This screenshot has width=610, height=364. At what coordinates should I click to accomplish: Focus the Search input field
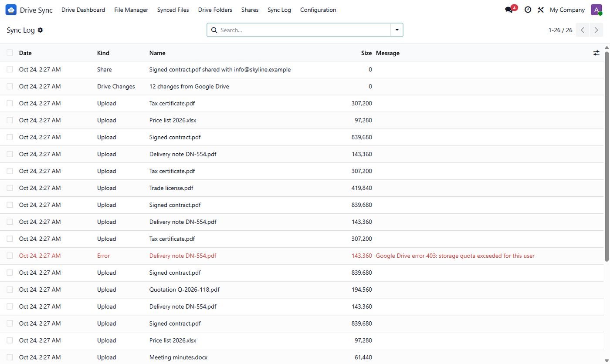point(304,30)
